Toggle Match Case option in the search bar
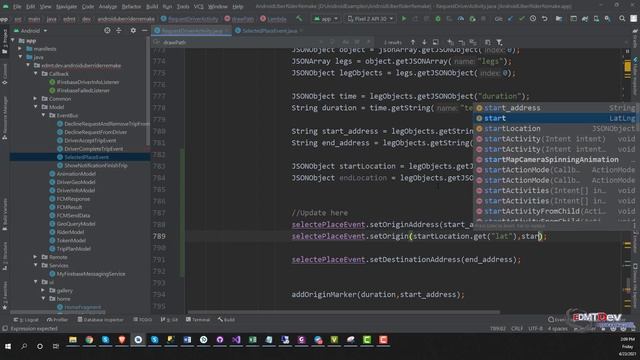The height and width of the screenshot is (360, 640). pyautogui.click(x=345, y=42)
